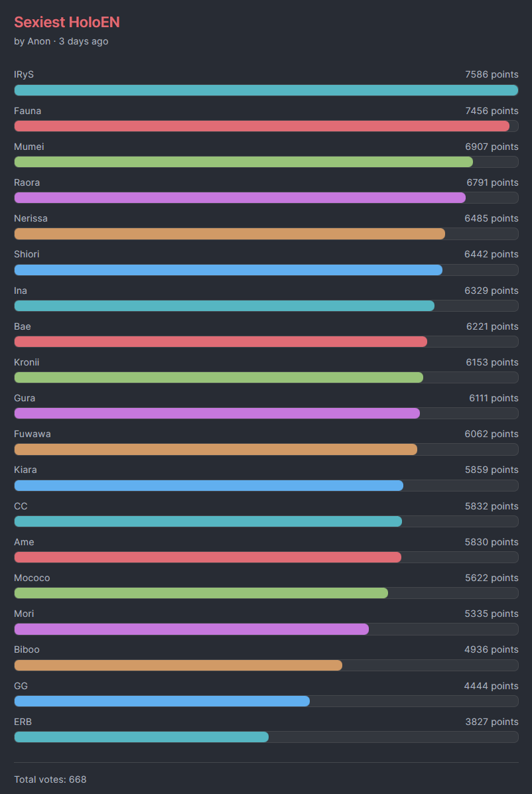Select the 'Raora' option label
Viewport: 532px width, 794px height.
27,183
